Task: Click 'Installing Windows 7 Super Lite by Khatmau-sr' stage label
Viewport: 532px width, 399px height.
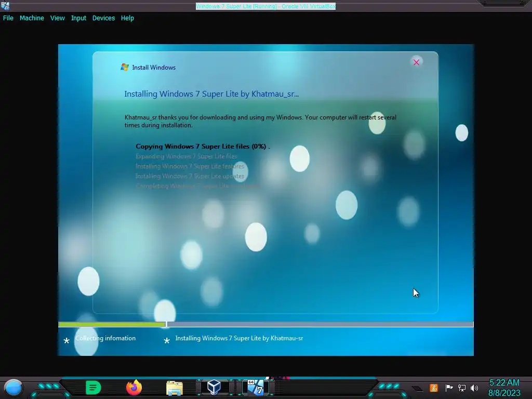Action: (x=239, y=338)
